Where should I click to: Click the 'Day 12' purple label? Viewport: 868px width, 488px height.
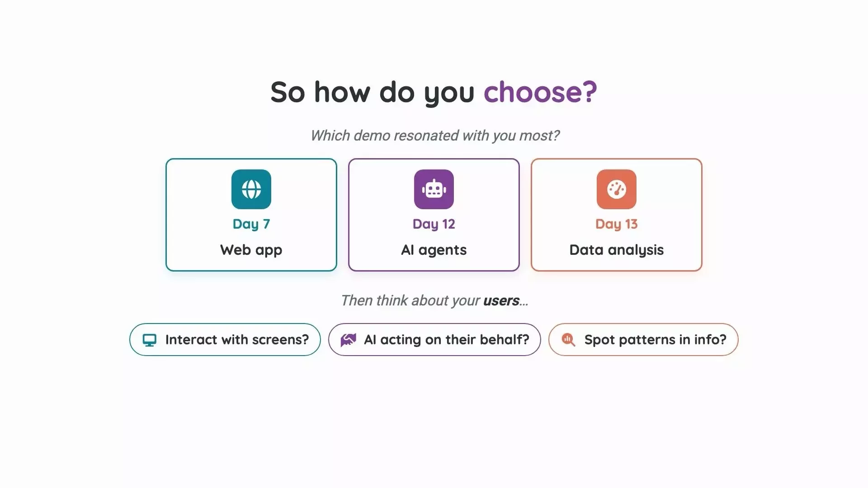pyautogui.click(x=434, y=224)
